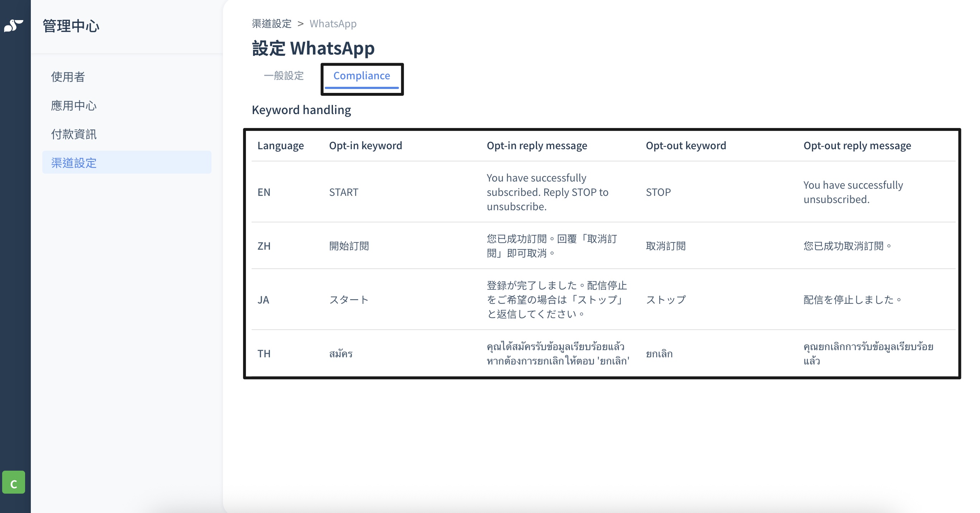Screen dimensions: 980x513
Task: Open the green C user avatar
Action: [x=14, y=482]
